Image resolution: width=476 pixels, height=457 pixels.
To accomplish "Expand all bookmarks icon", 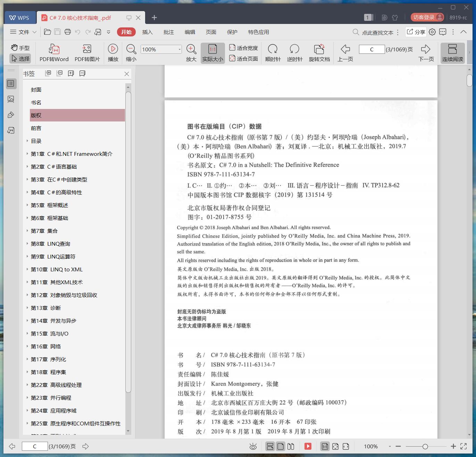I will [48, 73].
